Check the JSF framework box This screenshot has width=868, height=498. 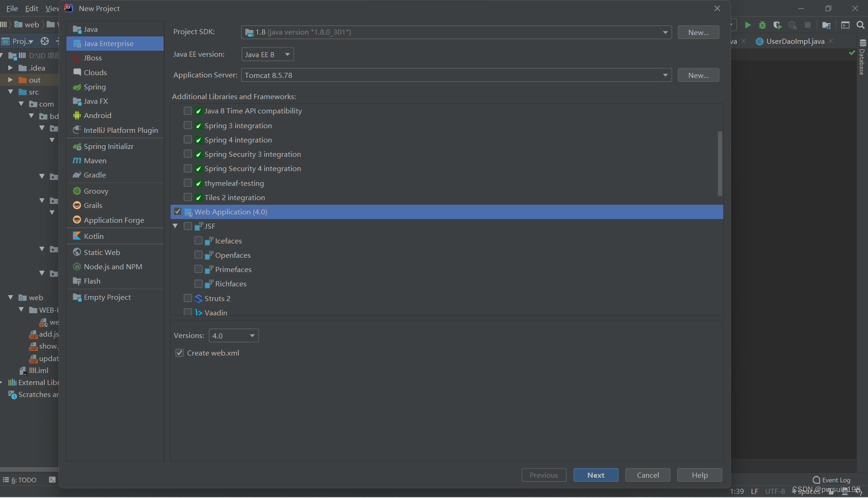188,226
